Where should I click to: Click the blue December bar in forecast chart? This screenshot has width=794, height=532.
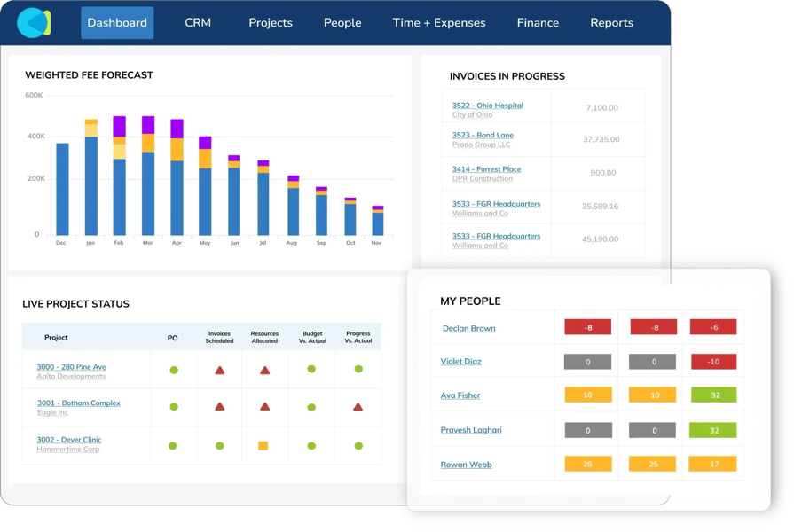(x=62, y=189)
